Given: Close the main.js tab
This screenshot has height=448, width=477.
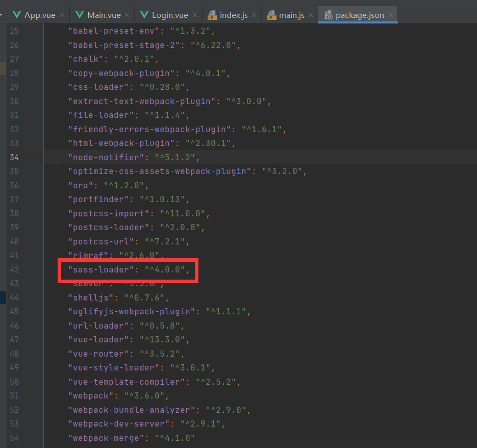Looking at the screenshot, I should pos(311,15).
